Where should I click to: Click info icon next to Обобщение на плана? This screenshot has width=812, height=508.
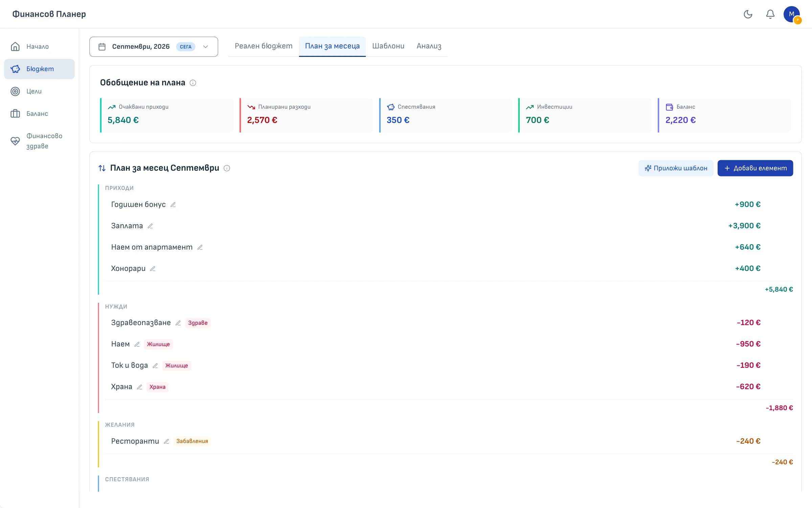pyautogui.click(x=193, y=83)
